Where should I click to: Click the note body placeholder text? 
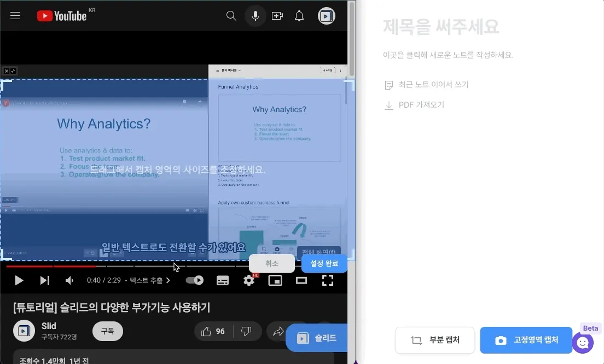[448, 55]
